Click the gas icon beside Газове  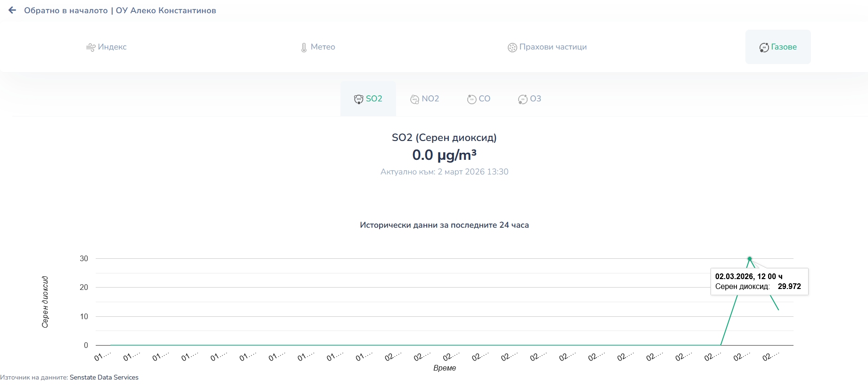click(764, 47)
